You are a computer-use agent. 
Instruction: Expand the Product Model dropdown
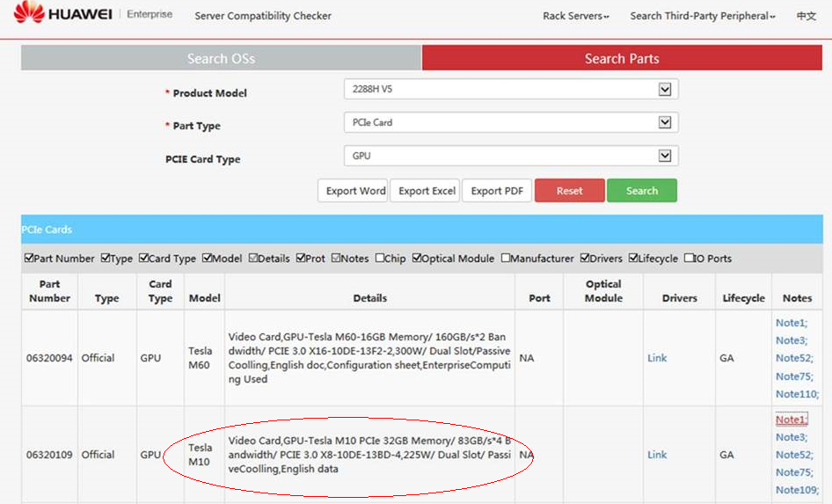pyautogui.click(x=665, y=90)
